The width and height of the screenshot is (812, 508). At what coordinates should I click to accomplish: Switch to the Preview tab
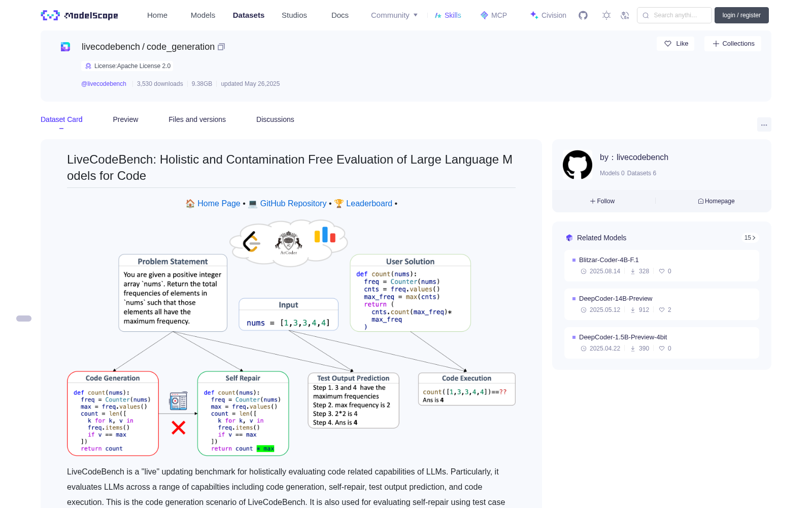click(125, 119)
